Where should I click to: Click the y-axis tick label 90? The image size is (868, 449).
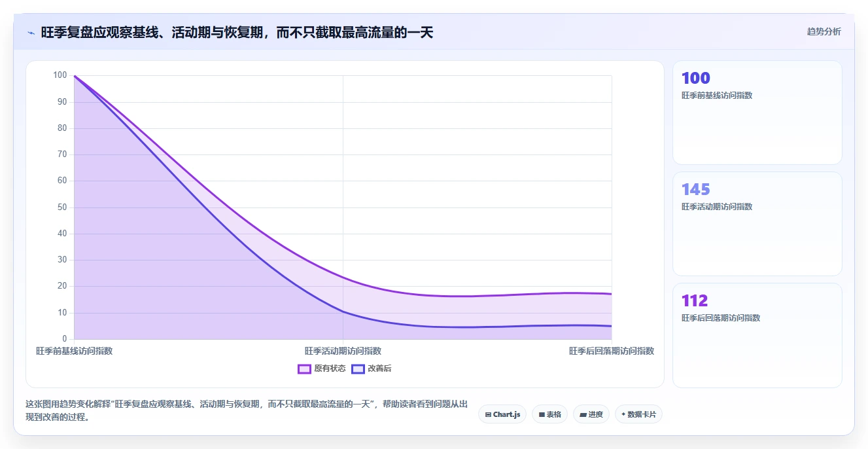(x=63, y=102)
